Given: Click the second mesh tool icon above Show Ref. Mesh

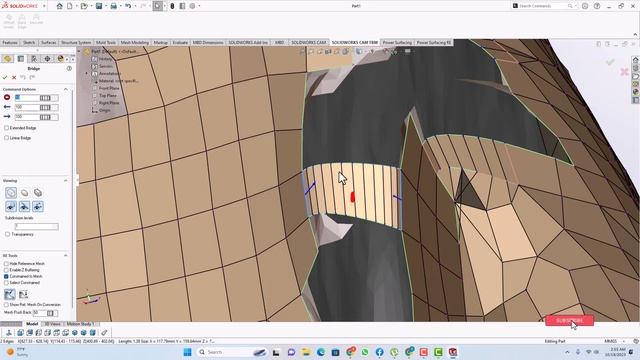Looking at the screenshot, I should (23, 294).
